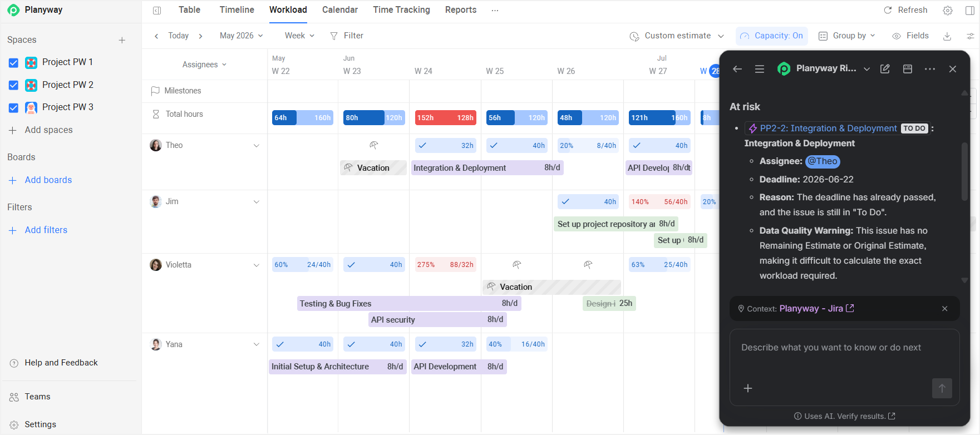The width and height of the screenshot is (980, 435).
Task: Collapse the sidebar panel icon
Action: tap(157, 10)
